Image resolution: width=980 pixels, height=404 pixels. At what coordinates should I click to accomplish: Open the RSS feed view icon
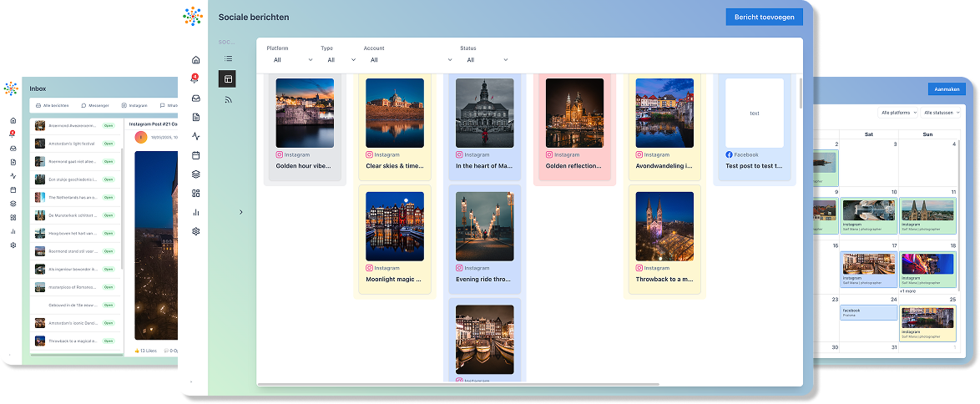[x=227, y=99]
